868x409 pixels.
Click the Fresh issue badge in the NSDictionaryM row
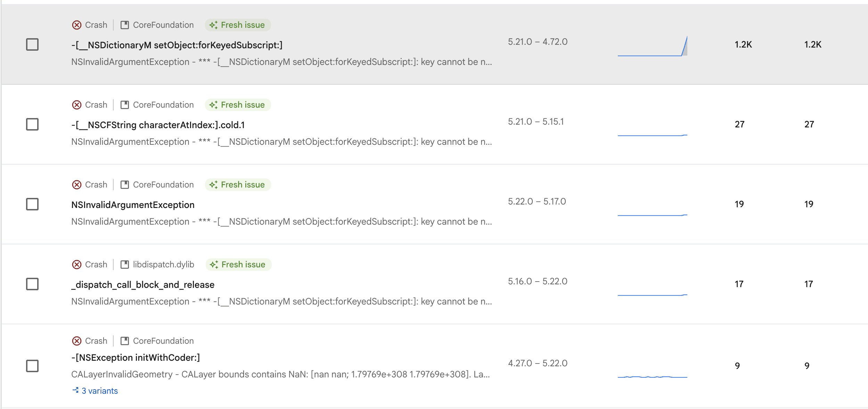click(238, 25)
